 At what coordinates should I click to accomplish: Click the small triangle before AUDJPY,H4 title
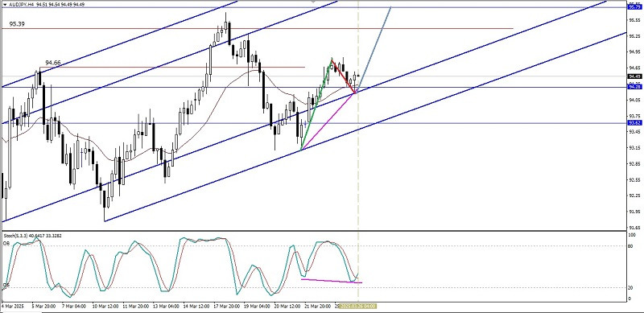4,4
